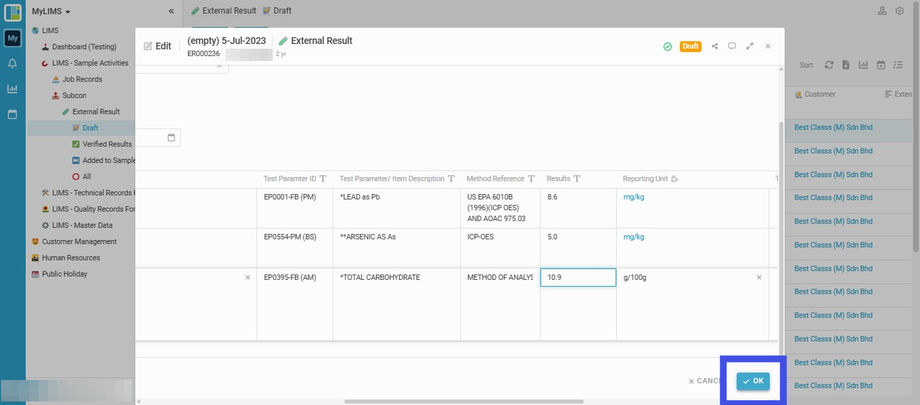This screenshot has width=920, height=405.
Task: Open the comments icon in dialog header
Action: 732,46
